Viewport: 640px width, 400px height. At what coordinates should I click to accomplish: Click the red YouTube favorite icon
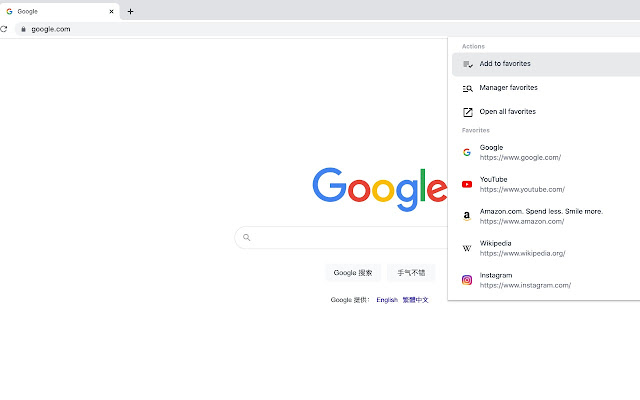467,184
